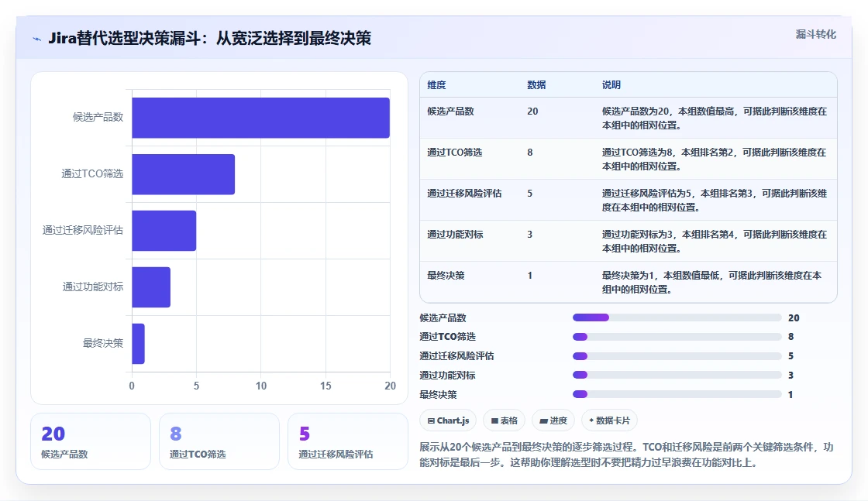Click chart y-axis label 最终决策

click(x=103, y=343)
